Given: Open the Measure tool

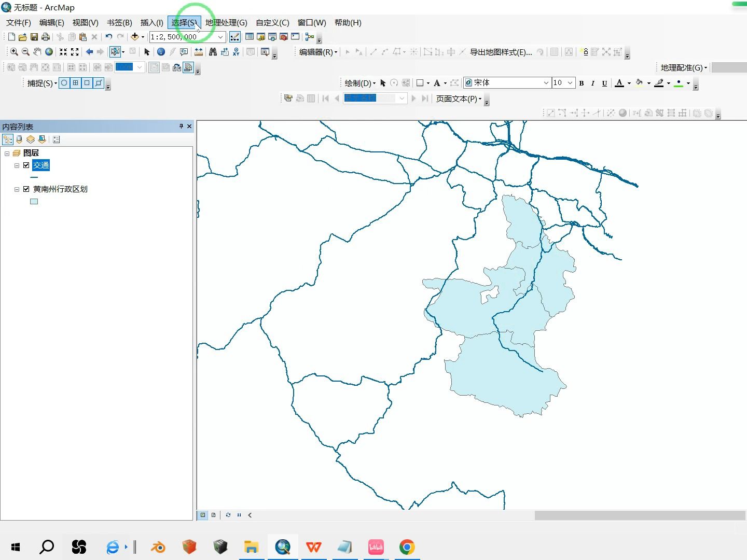Looking at the screenshot, I should pyautogui.click(x=199, y=52).
